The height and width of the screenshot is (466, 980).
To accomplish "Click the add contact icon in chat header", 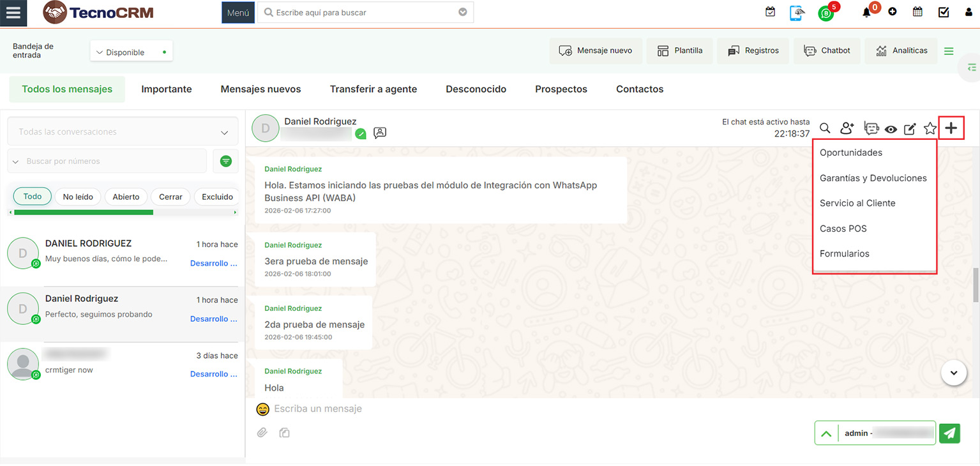I will [847, 128].
